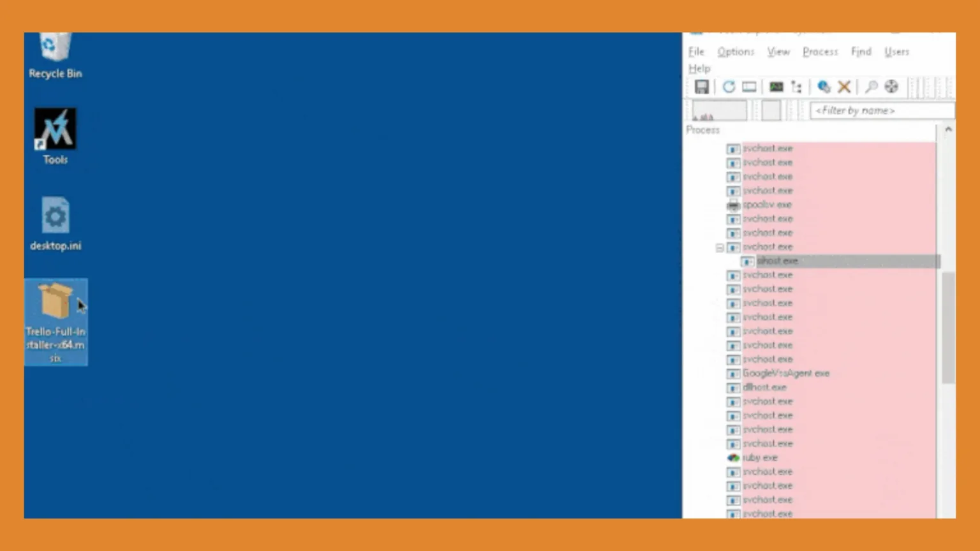Click the scrollbar up arrow

[947, 129]
